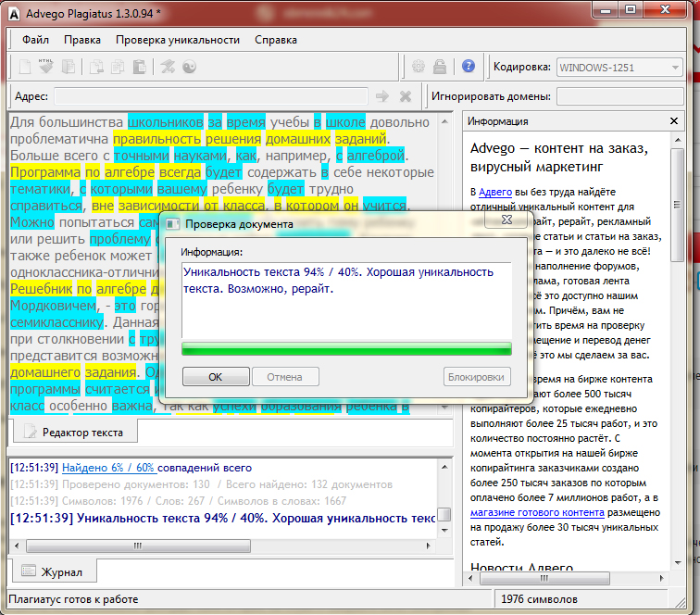Click the new document toolbar icon
This screenshot has height=615, width=700.
click(x=25, y=67)
